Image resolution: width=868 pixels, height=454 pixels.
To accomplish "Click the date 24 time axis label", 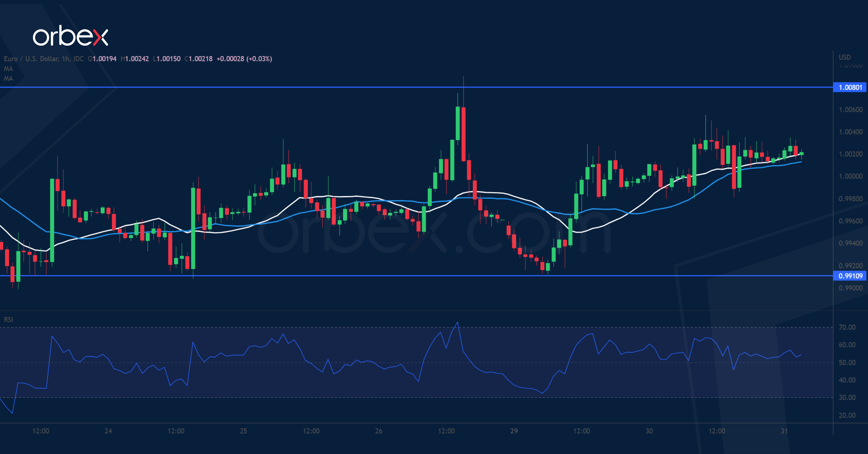I will point(108,431).
